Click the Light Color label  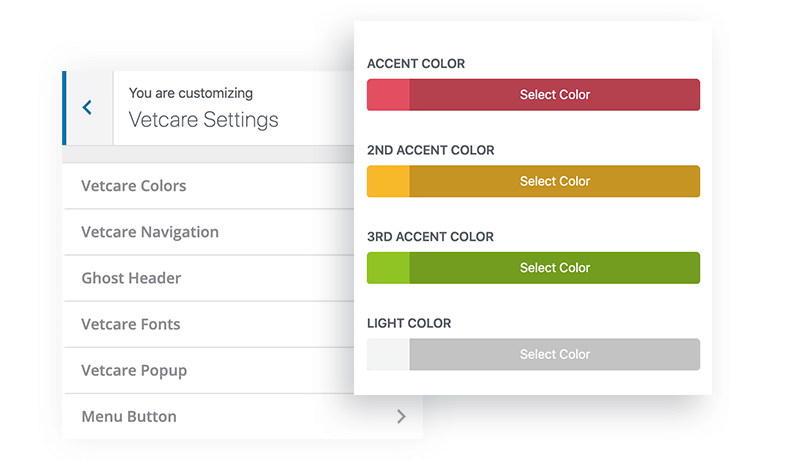[x=409, y=323]
